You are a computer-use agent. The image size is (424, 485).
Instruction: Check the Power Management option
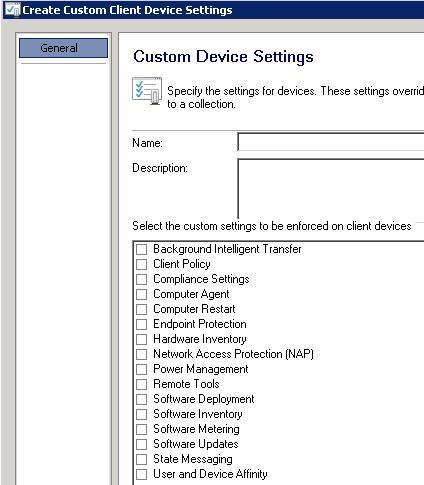tap(141, 369)
